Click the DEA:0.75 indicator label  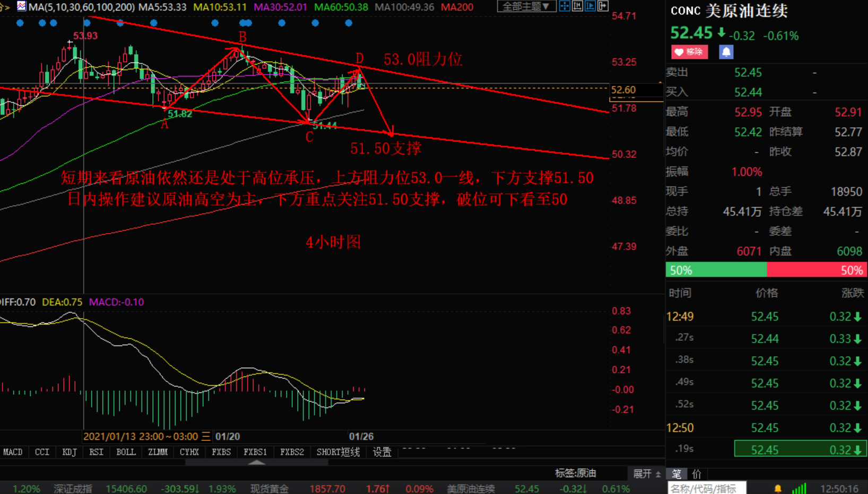click(x=62, y=302)
